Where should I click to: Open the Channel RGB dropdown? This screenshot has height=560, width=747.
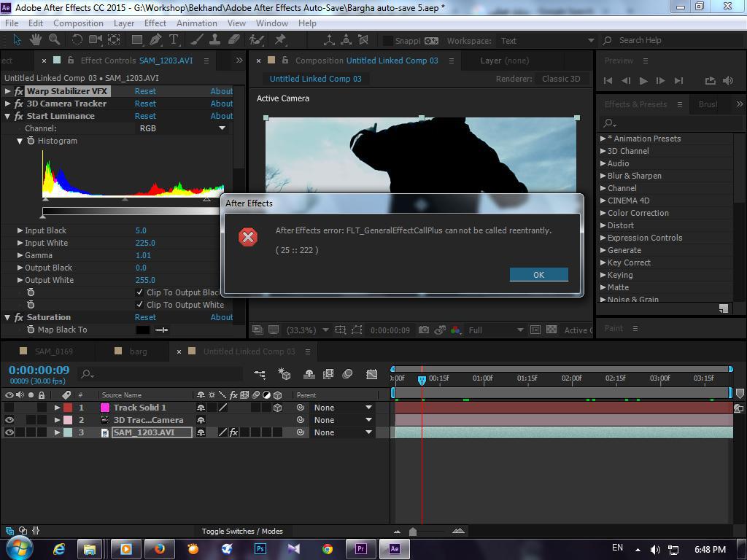coord(182,128)
